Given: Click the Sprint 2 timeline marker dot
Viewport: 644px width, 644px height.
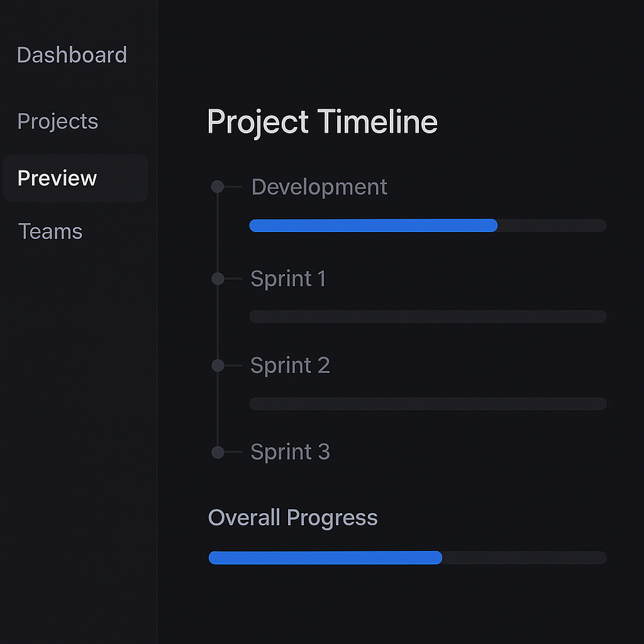Looking at the screenshot, I should [x=218, y=365].
